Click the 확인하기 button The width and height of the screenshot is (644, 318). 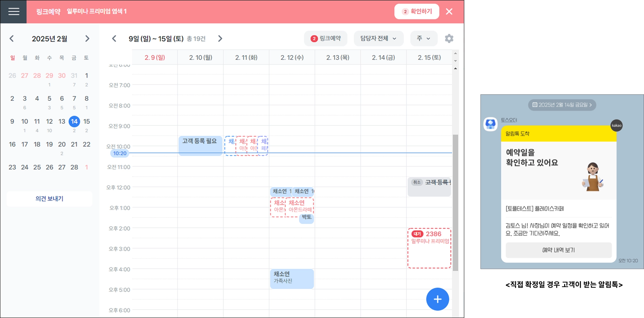tap(417, 12)
